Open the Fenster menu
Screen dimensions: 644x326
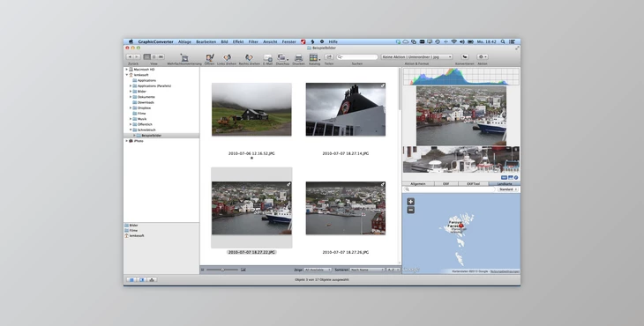pos(288,41)
